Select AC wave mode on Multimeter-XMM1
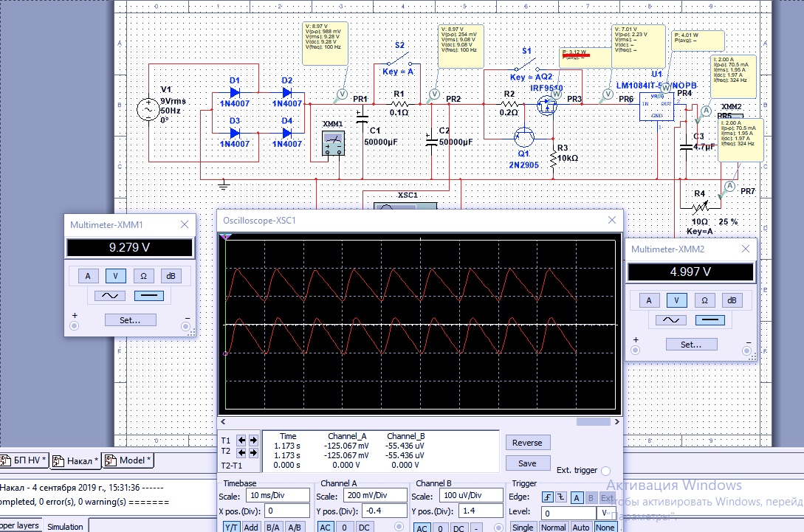 [x=109, y=296]
